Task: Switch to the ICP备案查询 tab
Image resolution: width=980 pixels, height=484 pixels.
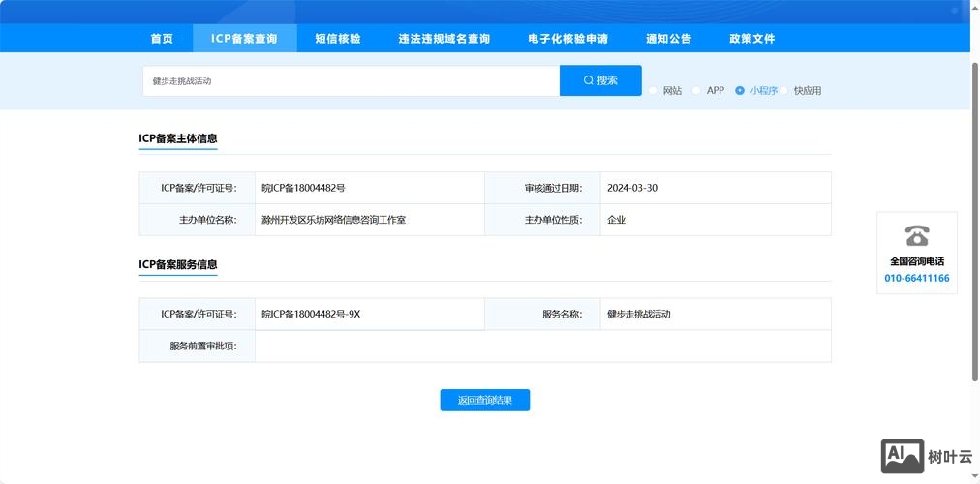Action: [244, 39]
